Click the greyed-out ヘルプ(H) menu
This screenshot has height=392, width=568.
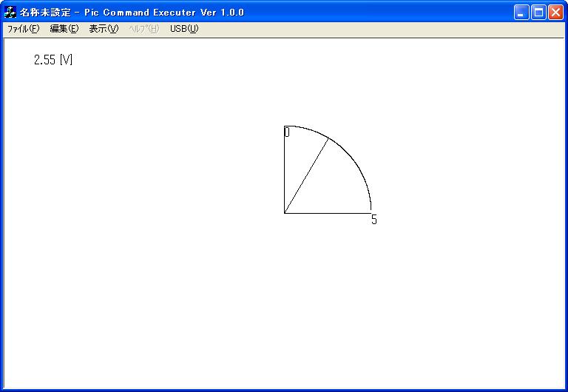pyautogui.click(x=143, y=29)
